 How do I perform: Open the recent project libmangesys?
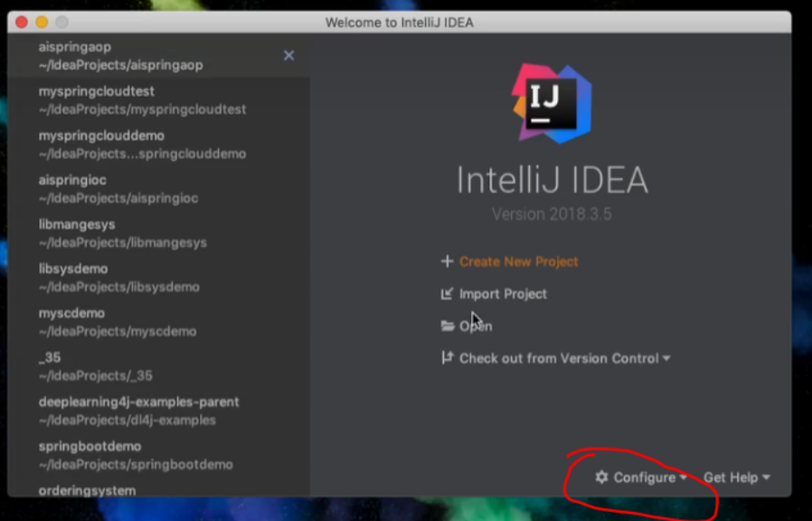coord(159,233)
